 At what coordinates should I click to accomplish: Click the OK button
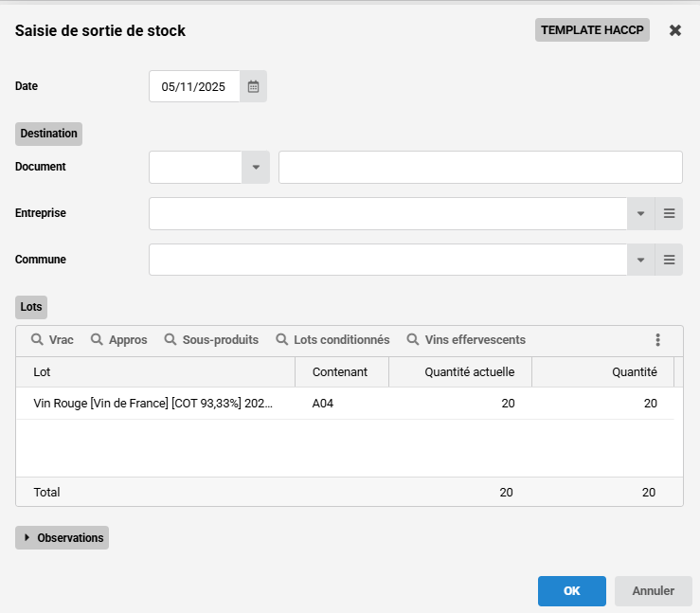pyautogui.click(x=571, y=591)
